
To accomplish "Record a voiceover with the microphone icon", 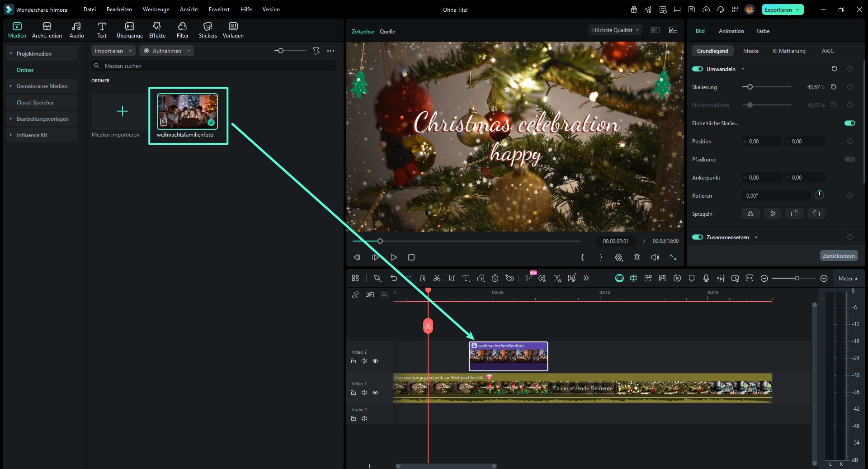I will [x=706, y=278].
